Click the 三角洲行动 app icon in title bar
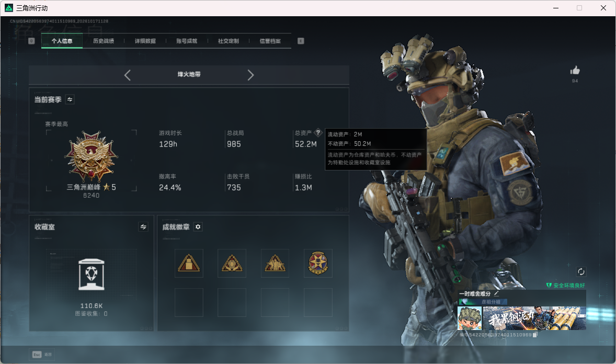 click(x=9, y=8)
